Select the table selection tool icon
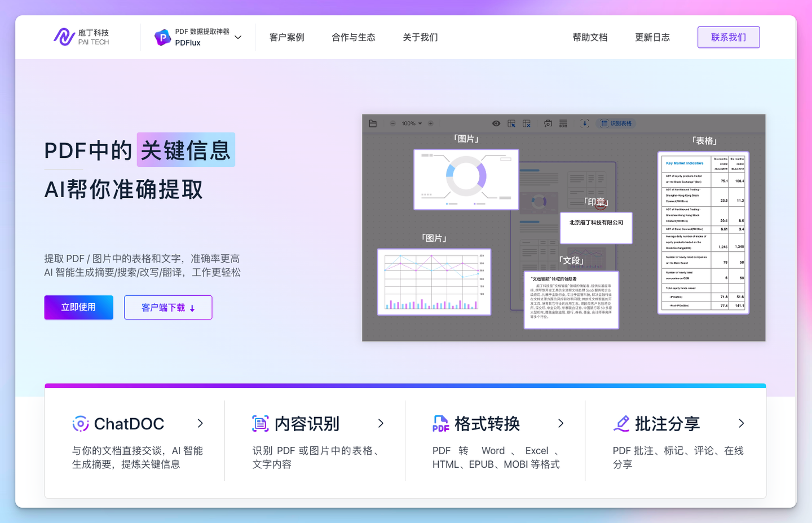 512,123
